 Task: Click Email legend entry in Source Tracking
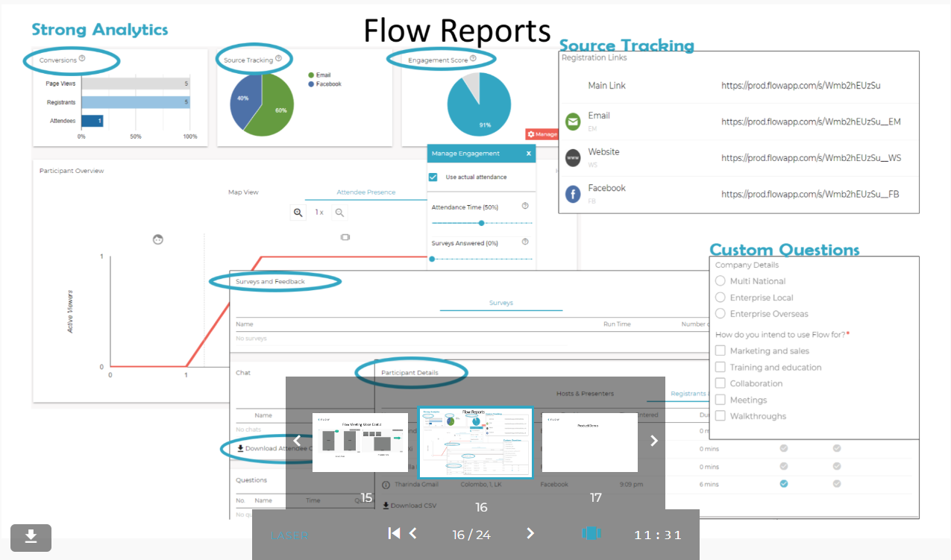pyautogui.click(x=319, y=75)
